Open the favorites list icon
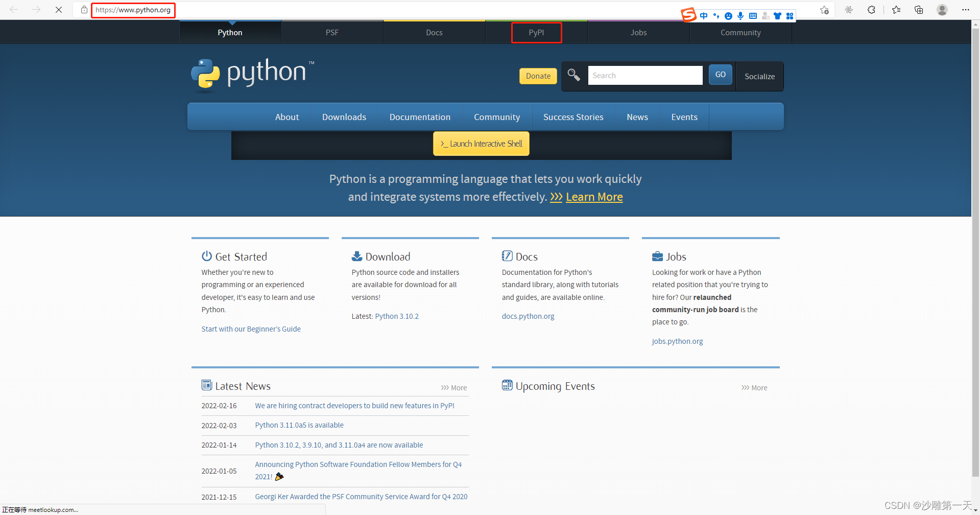The height and width of the screenshot is (515, 980). 896,10
